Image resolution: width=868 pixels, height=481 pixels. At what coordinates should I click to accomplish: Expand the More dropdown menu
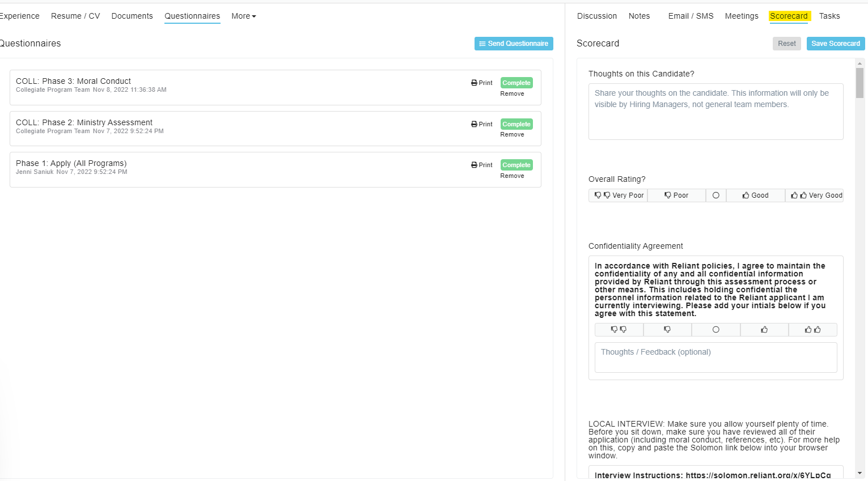pos(243,16)
